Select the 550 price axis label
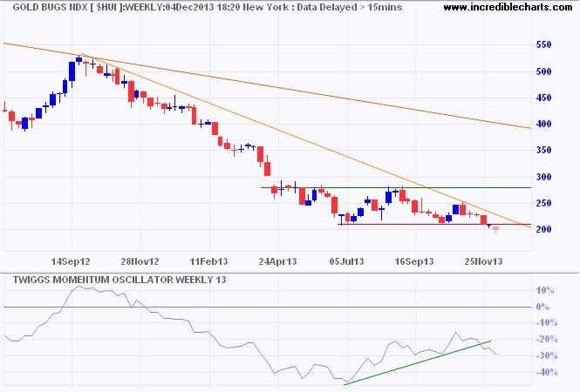This screenshot has width=580, height=392. pos(543,44)
